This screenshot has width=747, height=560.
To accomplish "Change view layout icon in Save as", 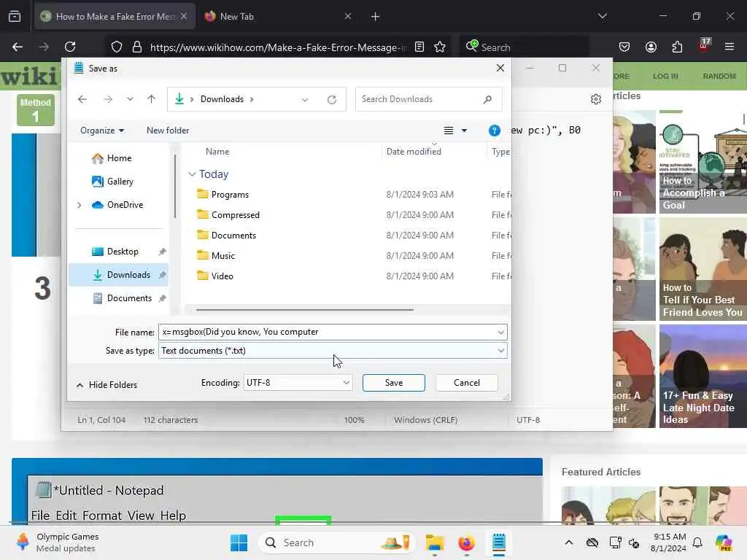I will 449,131.
